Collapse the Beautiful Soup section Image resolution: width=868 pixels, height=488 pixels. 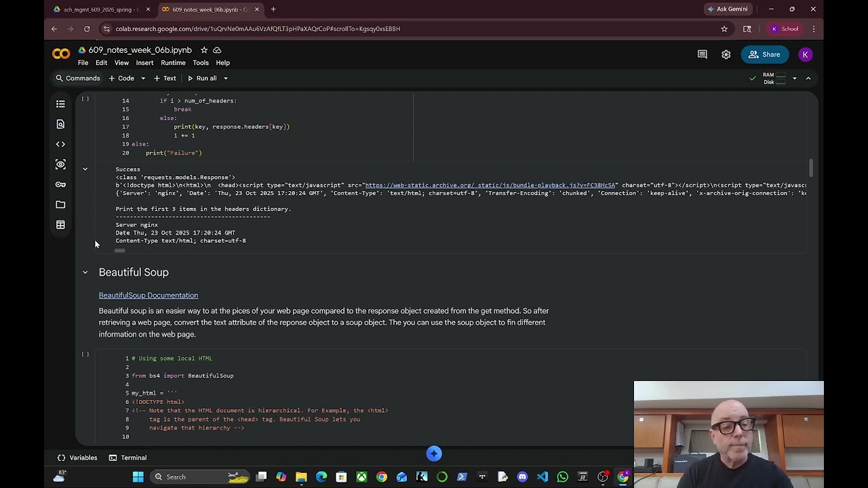85,272
